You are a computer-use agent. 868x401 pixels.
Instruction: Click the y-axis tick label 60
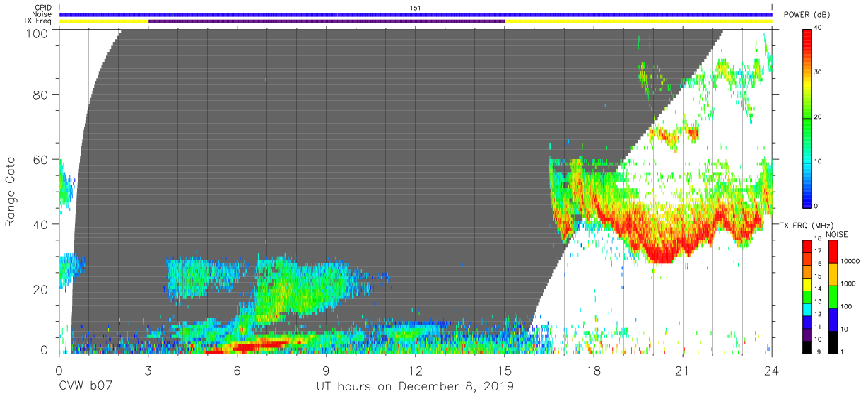coord(40,160)
